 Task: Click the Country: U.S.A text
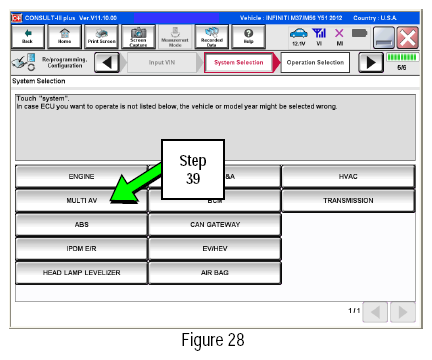point(375,18)
